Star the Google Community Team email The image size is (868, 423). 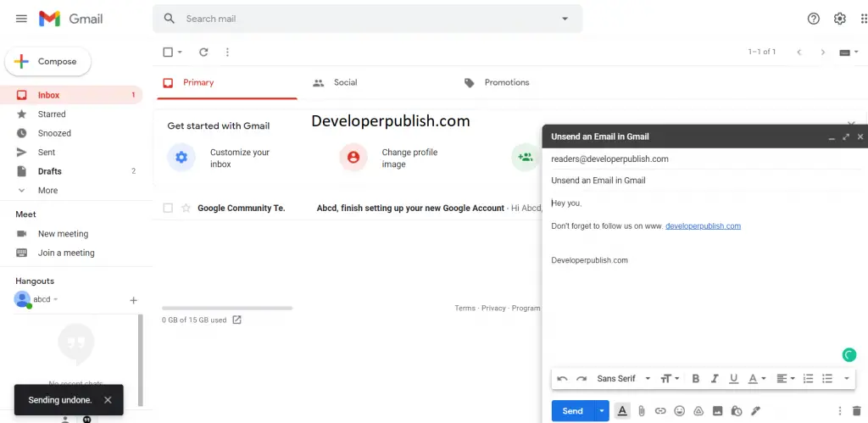coord(186,209)
